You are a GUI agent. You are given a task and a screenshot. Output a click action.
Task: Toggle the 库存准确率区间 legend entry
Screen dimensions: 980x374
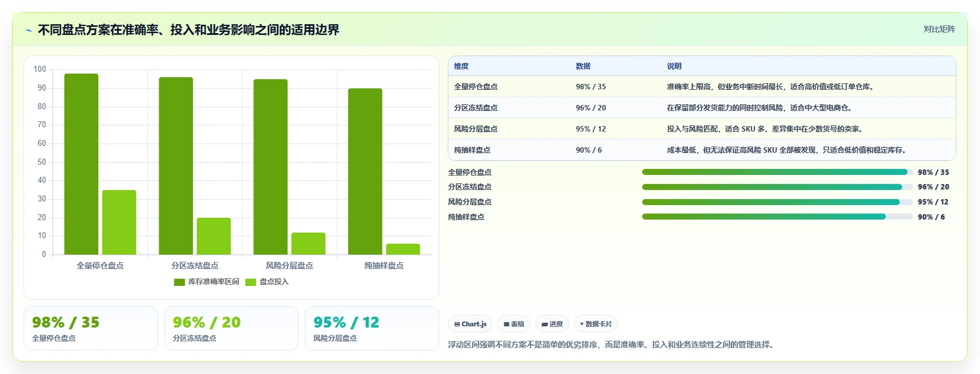206,282
